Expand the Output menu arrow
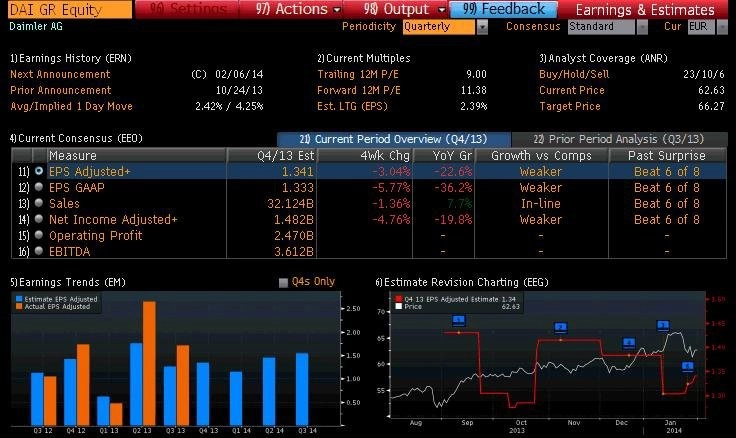Screen dimensions: 736x438 pos(441,10)
